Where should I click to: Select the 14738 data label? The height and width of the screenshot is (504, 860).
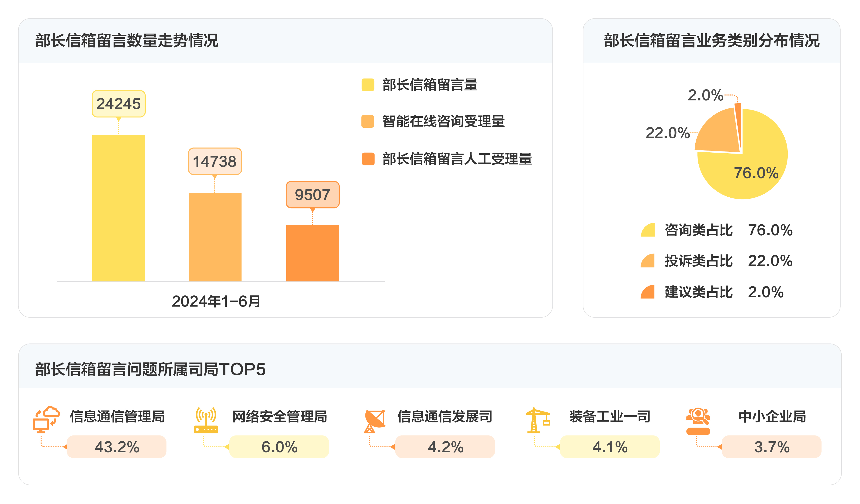[215, 161]
